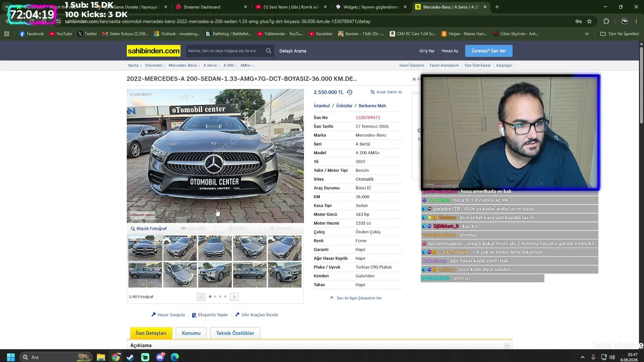Click the Favori İlanlarım link
The height and width of the screenshot is (362, 644).
[x=412, y=65]
